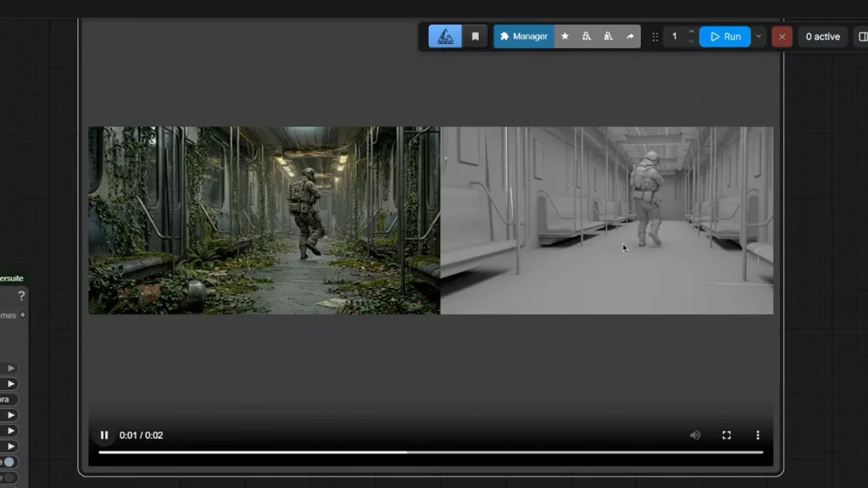Click the widget field ending in 'ora'
868x488 pixels.
pyautogui.click(x=8, y=399)
